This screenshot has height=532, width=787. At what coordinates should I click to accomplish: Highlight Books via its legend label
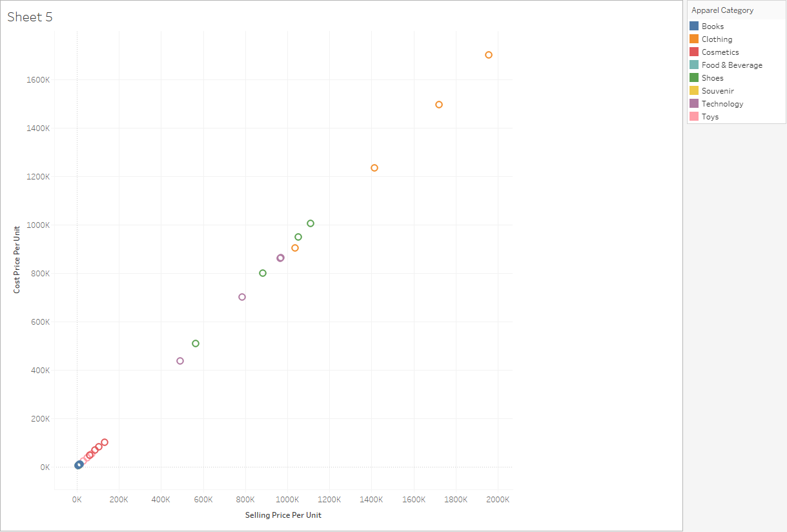click(713, 26)
